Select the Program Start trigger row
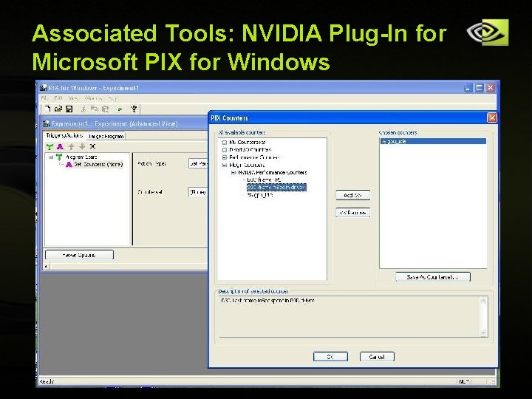Image resolution: width=532 pixels, height=399 pixels. point(81,157)
